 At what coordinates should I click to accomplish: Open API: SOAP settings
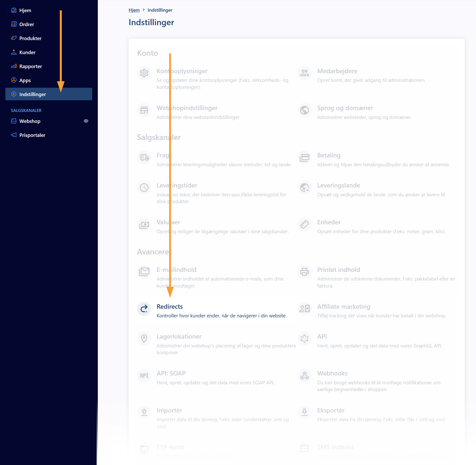point(171,373)
